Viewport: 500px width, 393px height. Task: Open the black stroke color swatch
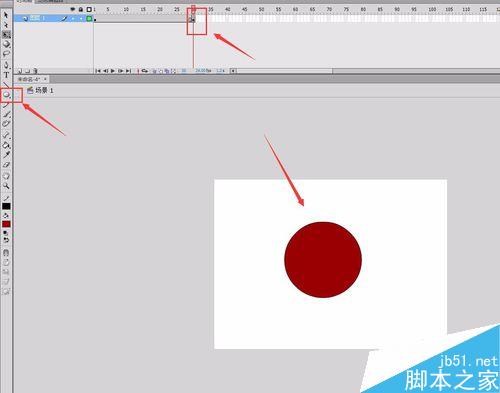click(x=6, y=206)
